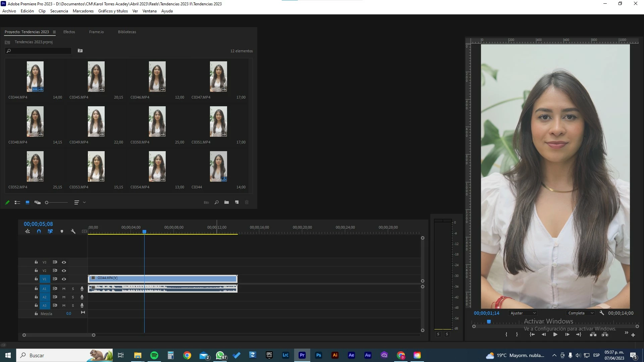This screenshot has height=362, width=644.
Task: Click the Mark In bracket icon
Action: coord(506,335)
